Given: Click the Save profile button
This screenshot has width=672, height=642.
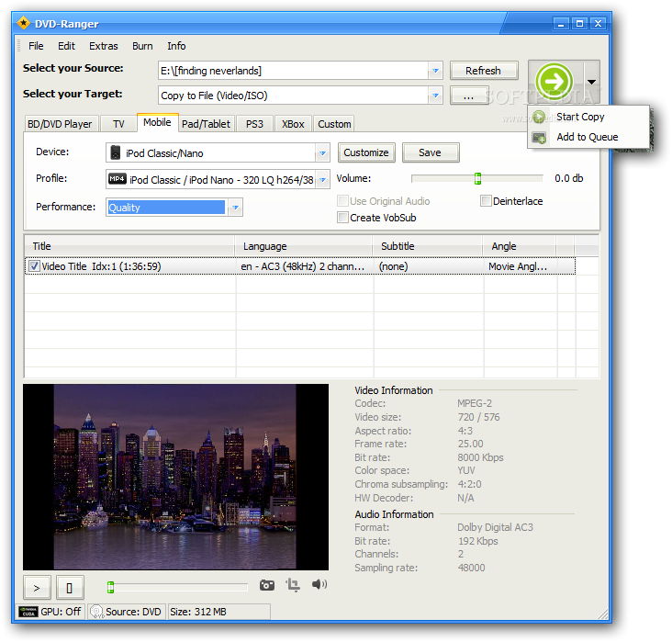Looking at the screenshot, I should click(x=431, y=152).
